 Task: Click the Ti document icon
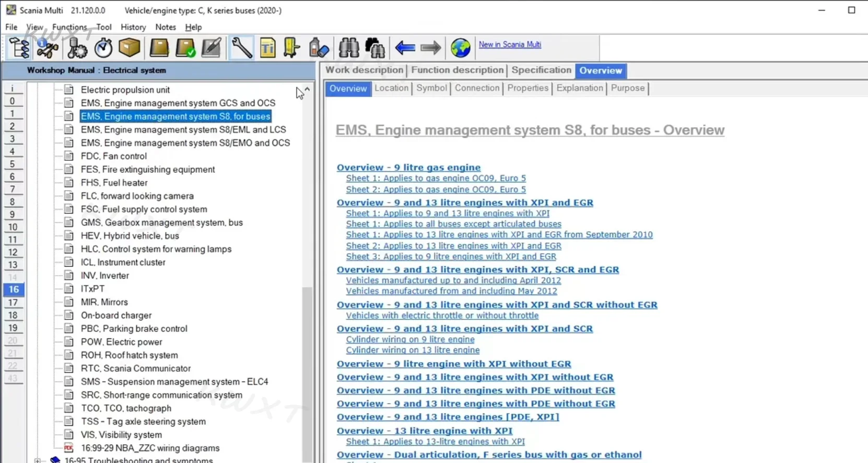268,48
